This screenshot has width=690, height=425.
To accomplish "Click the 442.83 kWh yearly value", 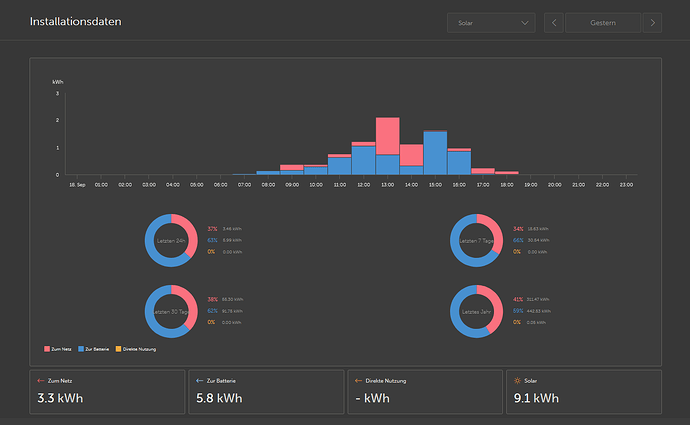I will (x=539, y=311).
